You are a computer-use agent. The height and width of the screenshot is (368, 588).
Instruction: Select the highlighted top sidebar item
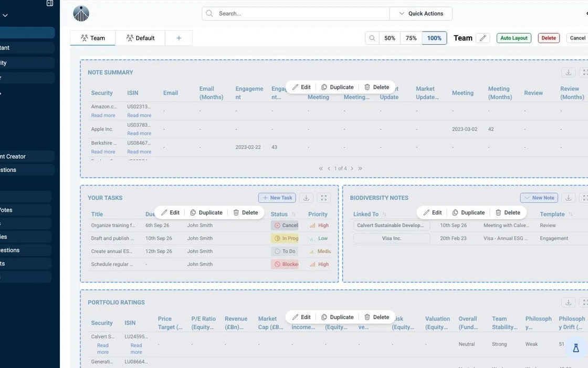coord(27,33)
